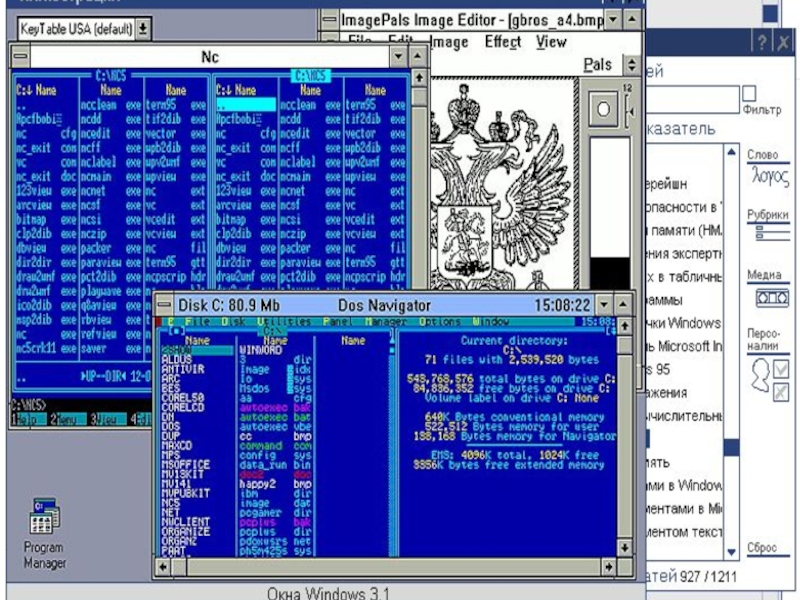Open the Effect menu in ImagePals
Viewport: 800px width, 600px height.
(502, 42)
